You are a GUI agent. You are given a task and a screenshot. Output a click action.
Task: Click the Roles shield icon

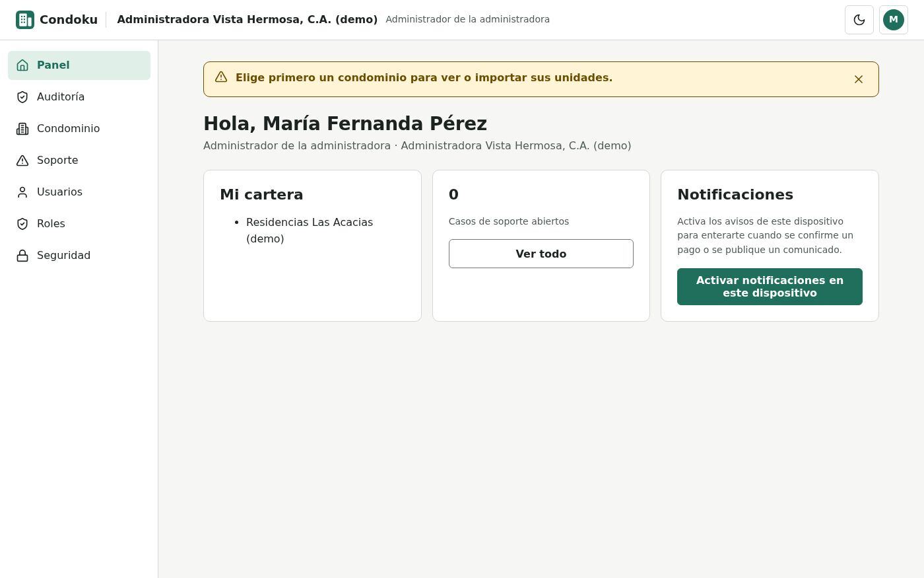(x=22, y=224)
